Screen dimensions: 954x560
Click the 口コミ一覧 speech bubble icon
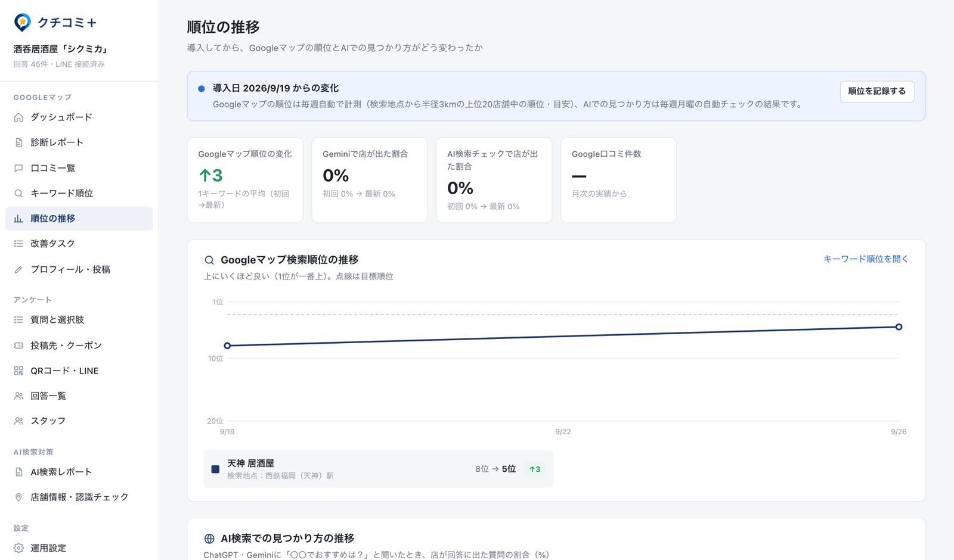click(18, 168)
